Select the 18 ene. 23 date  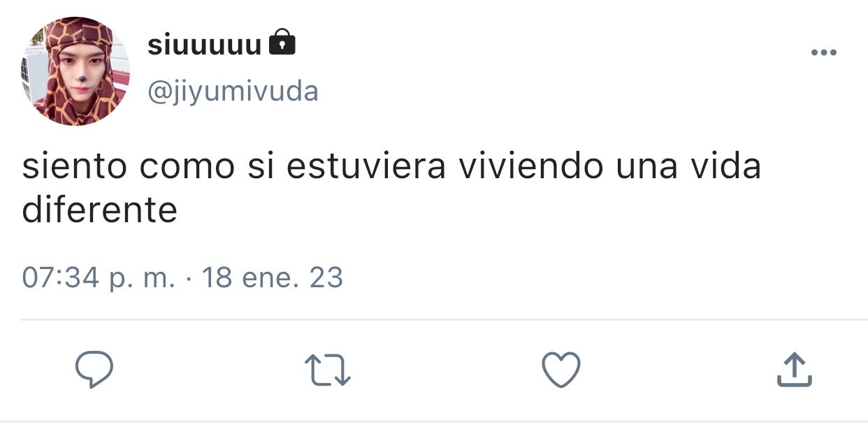272,277
